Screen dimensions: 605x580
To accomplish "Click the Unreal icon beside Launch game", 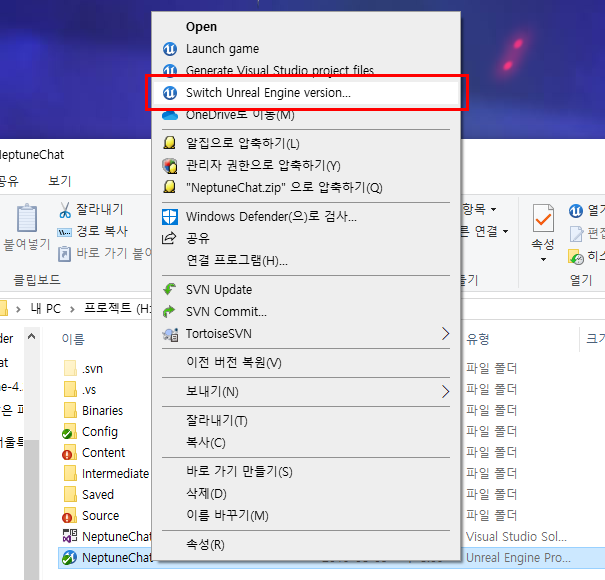I will [170, 49].
